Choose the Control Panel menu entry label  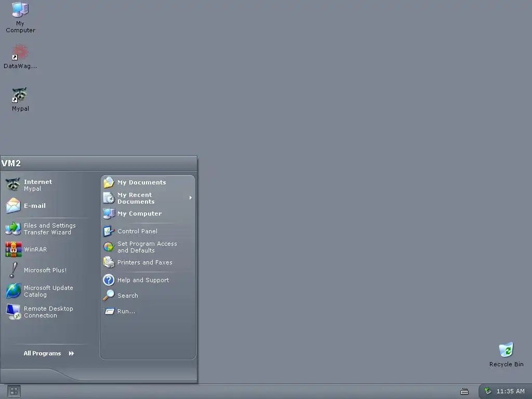point(137,231)
